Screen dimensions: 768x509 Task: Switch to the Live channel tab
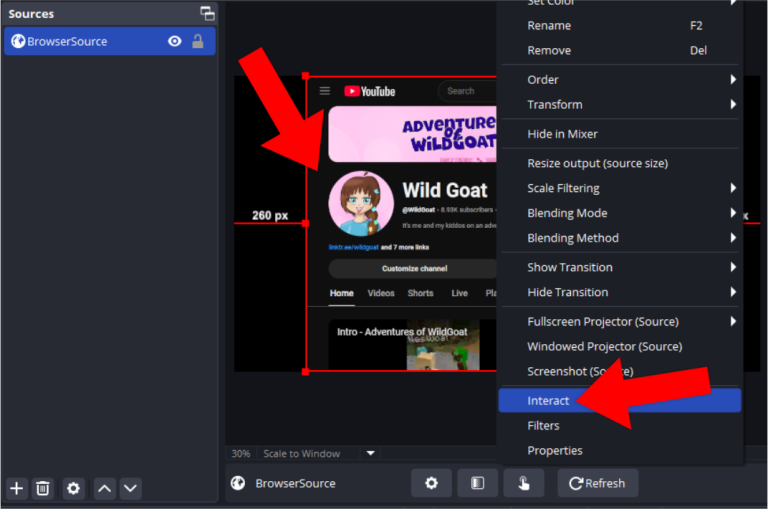[459, 293]
